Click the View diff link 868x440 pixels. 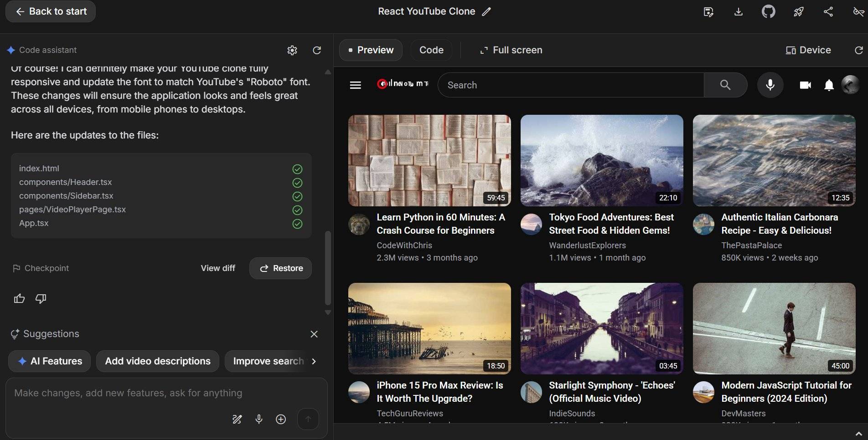(217, 268)
